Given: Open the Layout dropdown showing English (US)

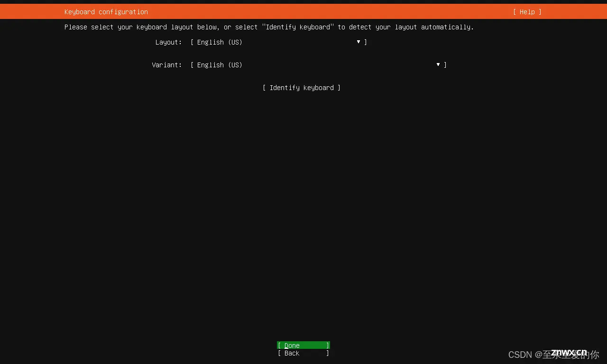Looking at the screenshot, I should point(279,42).
